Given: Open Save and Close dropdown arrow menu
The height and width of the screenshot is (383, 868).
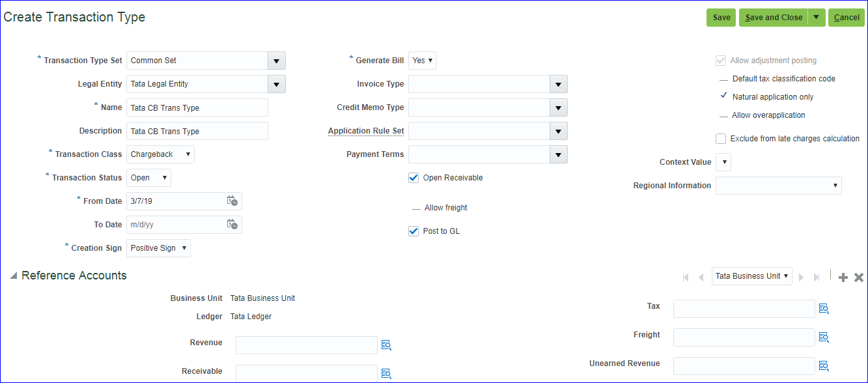Looking at the screenshot, I should click(x=817, y=18).
